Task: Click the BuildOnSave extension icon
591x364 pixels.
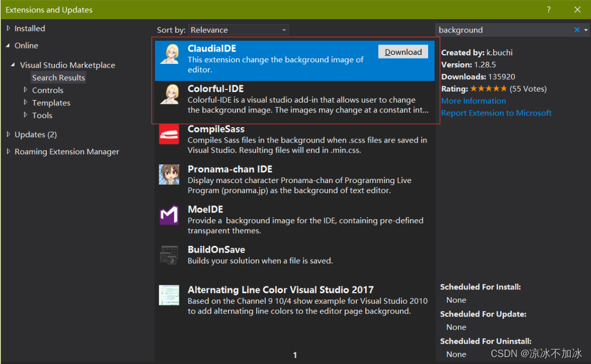Action: pyautogui.click(x=169, y=255)
